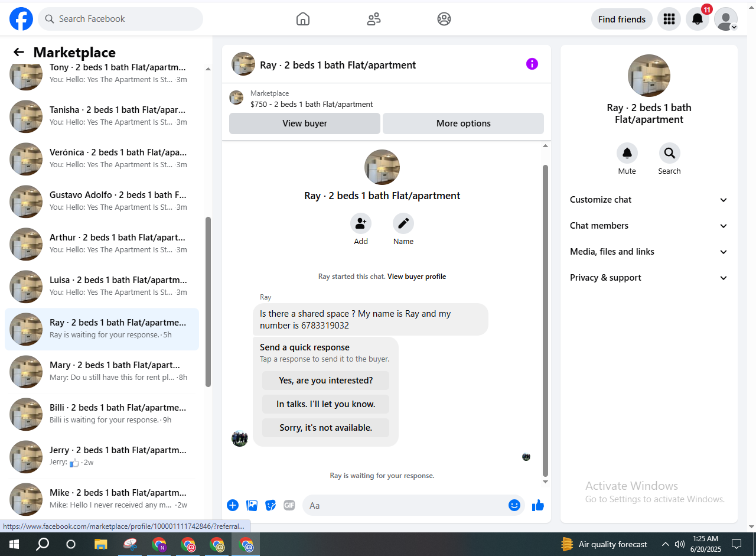This screenshot has width=756, height=556.
Task: Open Arthur's apartment conversation
Action: (102, 244)
